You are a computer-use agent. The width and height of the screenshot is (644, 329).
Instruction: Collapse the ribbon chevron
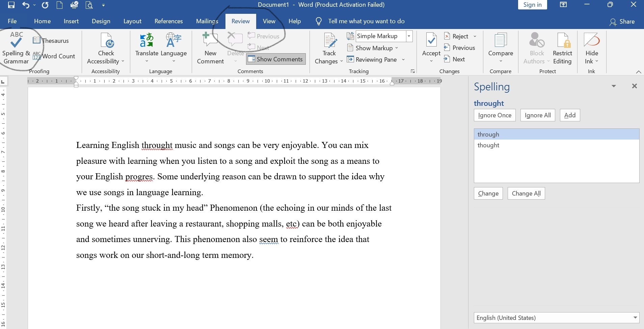tap(638, 72)
